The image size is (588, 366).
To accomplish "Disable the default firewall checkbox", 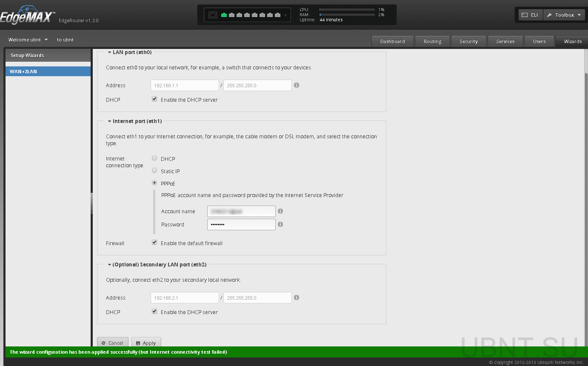I will coord(154,243).
